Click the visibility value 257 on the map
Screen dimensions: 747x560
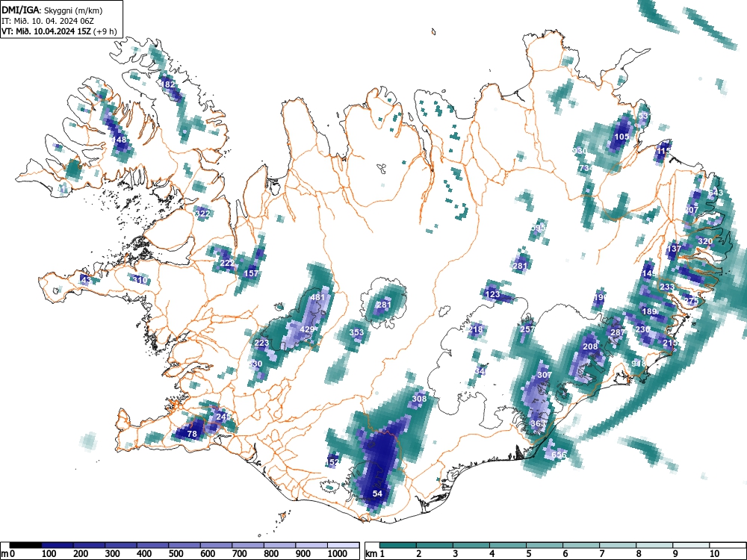527,329
